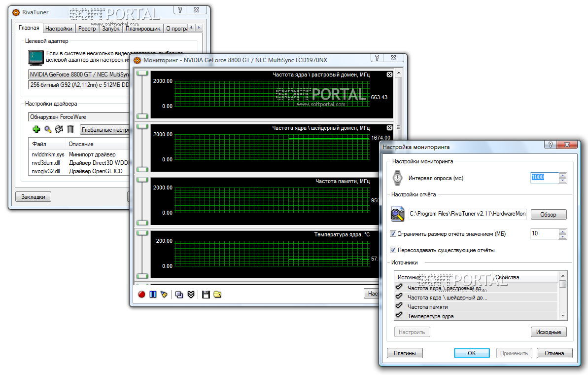Close the шейдерный домен graph panel
588x375 pixels.
tap(390, 128)
